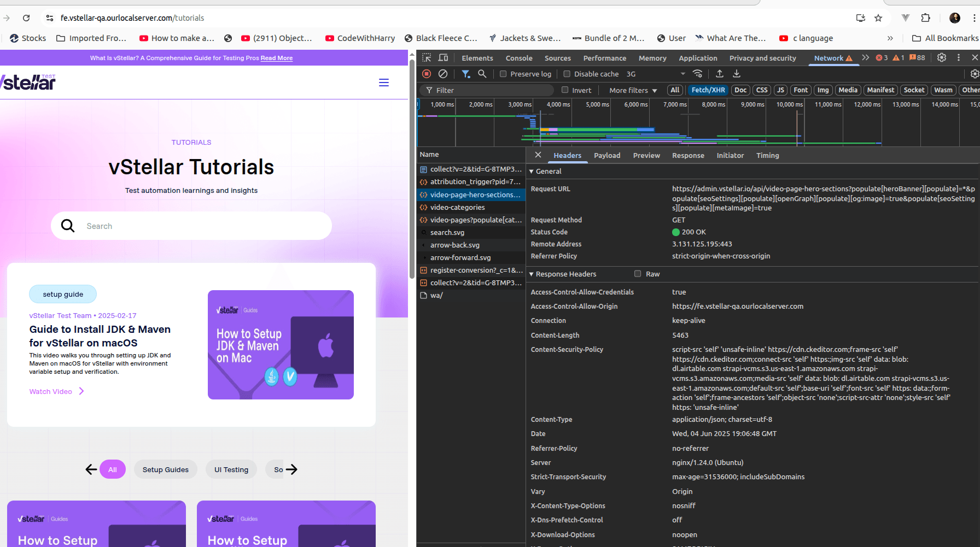Open the Payload tab

[x=607, y=155]
